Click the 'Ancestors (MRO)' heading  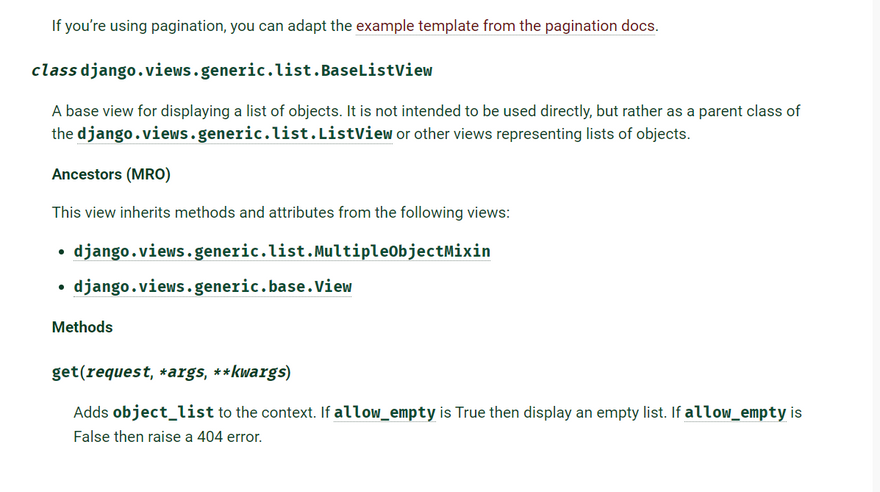tap(111, 175)
